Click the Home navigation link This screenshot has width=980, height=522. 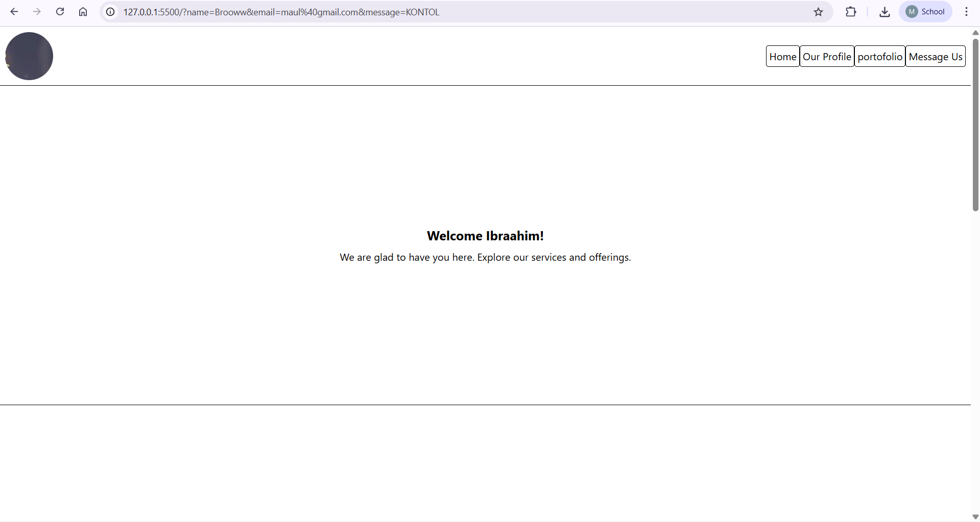coord(782,56)
